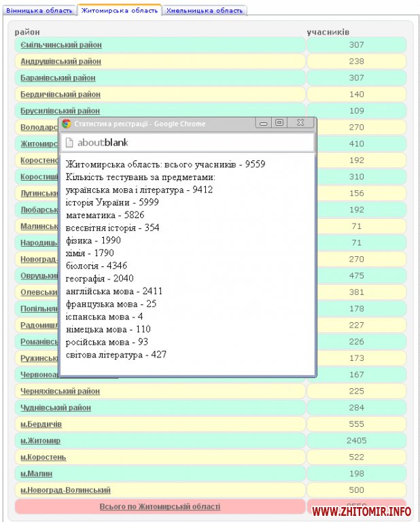Switch to the Вінницька область tab
The height and width of the screenshot is (522, 420).
click(x=38, y=11)
